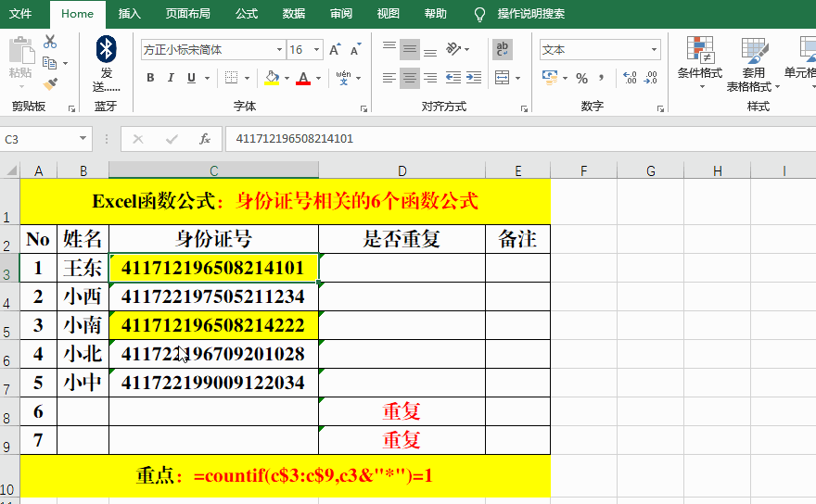Click the increase font size icon

click(335, 50)
